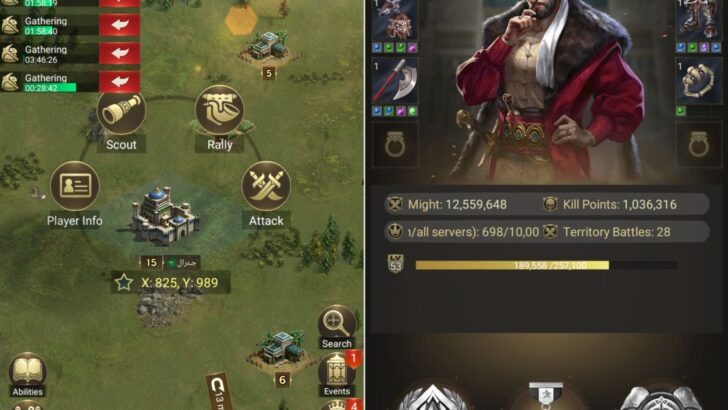
Task: Tap the level 53 experience bar
Action: point(546,265)
